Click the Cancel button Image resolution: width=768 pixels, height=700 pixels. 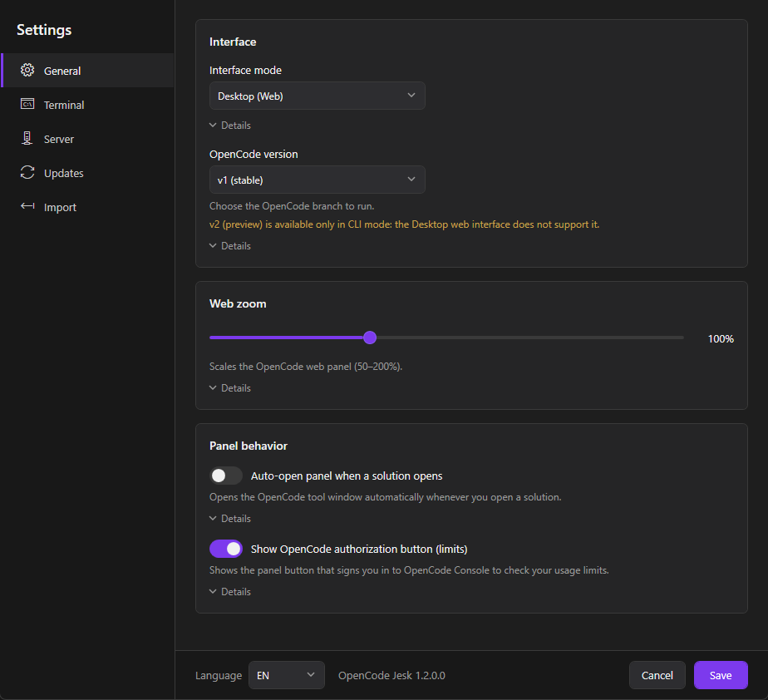click(657, 675)
